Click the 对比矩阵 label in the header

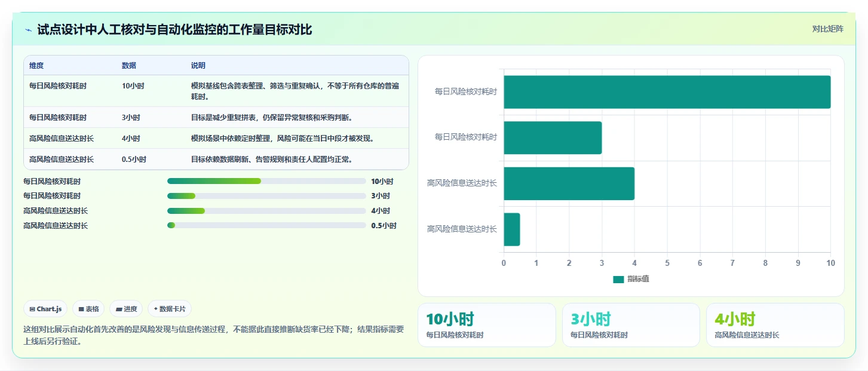click(x=827, y=29)
